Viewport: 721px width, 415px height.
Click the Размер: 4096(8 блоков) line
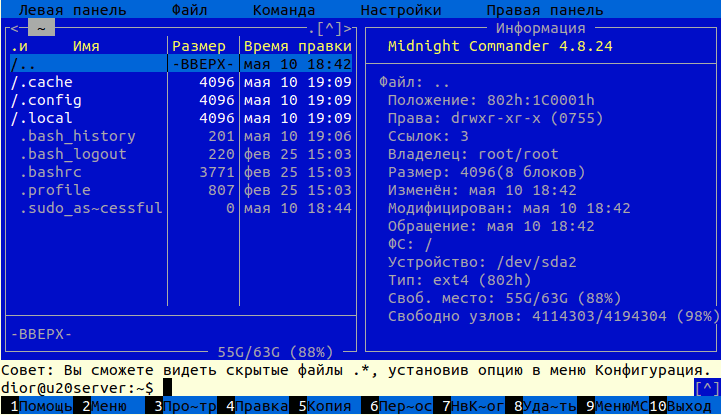tap(486, 172)
